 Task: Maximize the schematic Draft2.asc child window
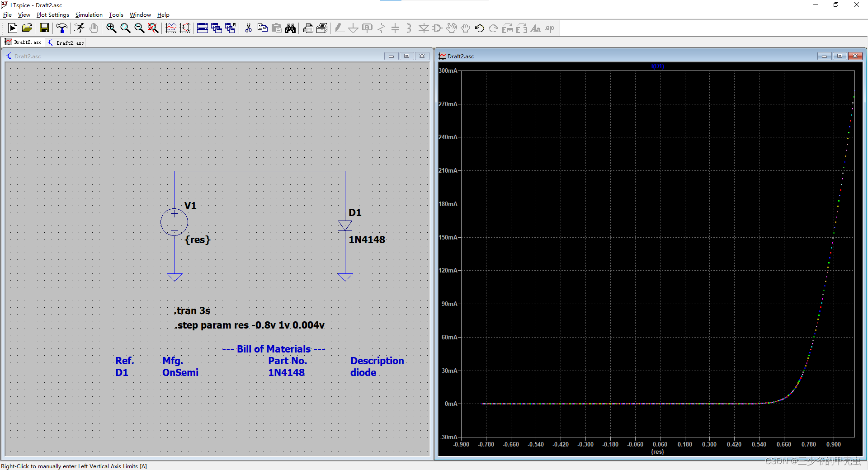click(x=406, y=56)
